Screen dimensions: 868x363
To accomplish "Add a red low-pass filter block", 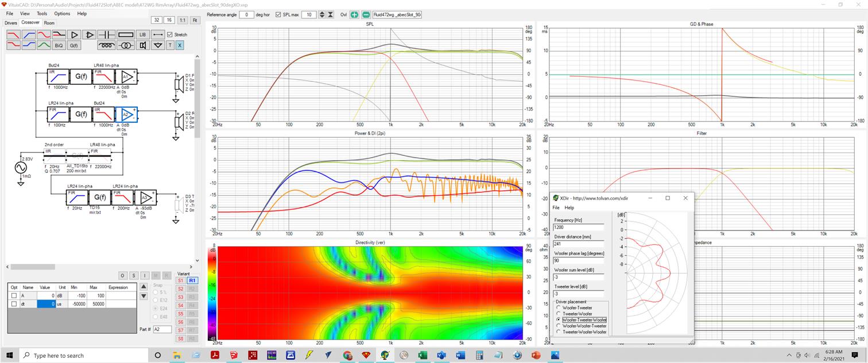I will (x=14, y=34).
